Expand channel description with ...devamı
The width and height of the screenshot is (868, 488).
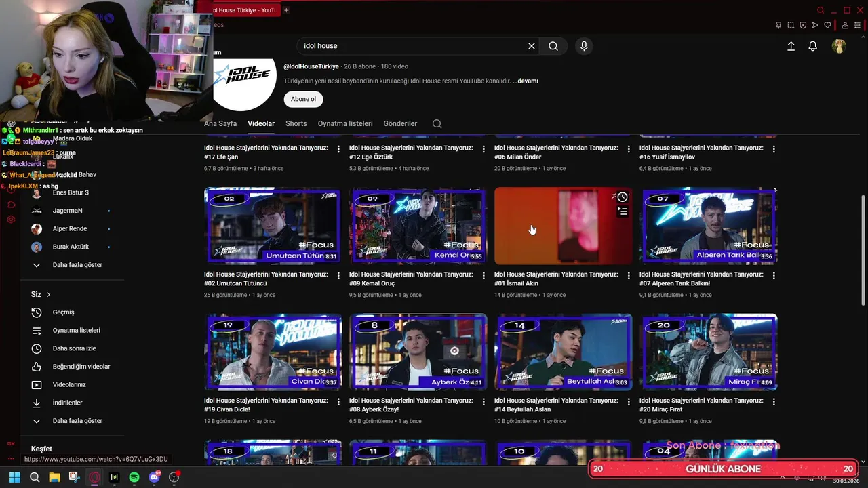525,81
